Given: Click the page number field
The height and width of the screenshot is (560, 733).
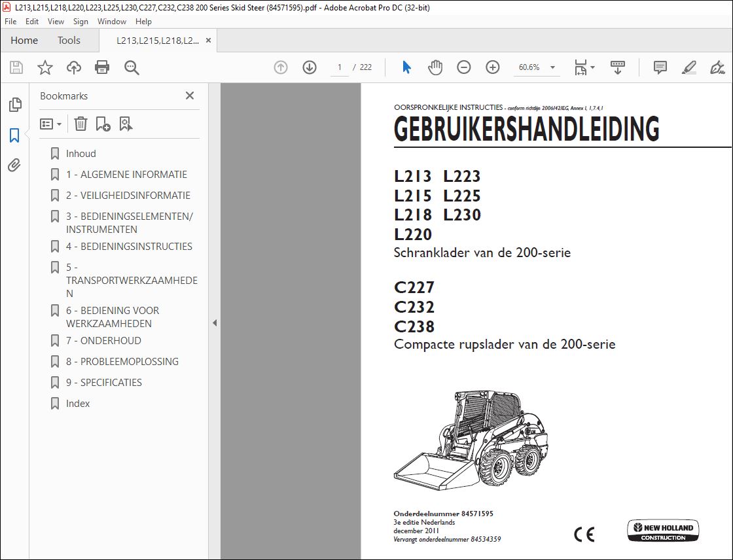Looking at the screenshot, I should pyautogui.click(x=340, y=67).
